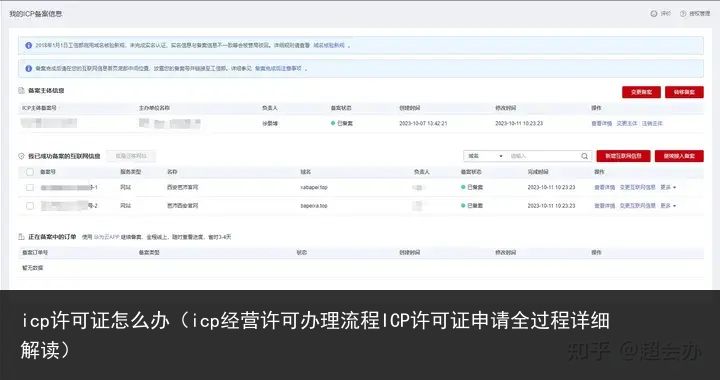Click 变更互联网信息 for the xabapei.top row
The height and width of the screenshot is (380, 720).
click(638, 187)
